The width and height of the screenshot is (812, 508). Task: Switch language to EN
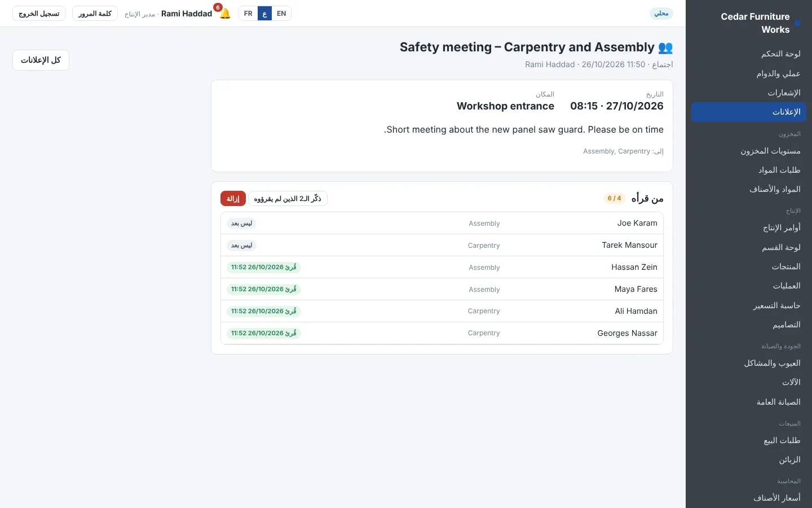(x=281, y=14)
